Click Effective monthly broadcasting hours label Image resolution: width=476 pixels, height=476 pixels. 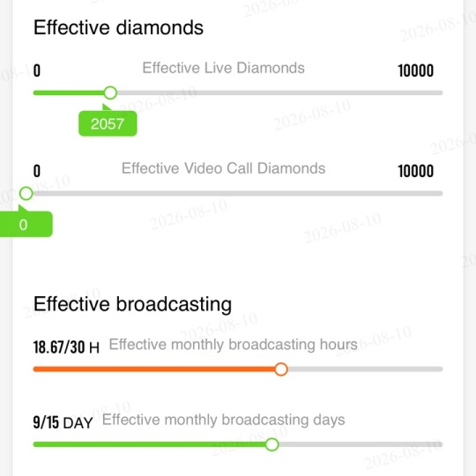[233, 345]
